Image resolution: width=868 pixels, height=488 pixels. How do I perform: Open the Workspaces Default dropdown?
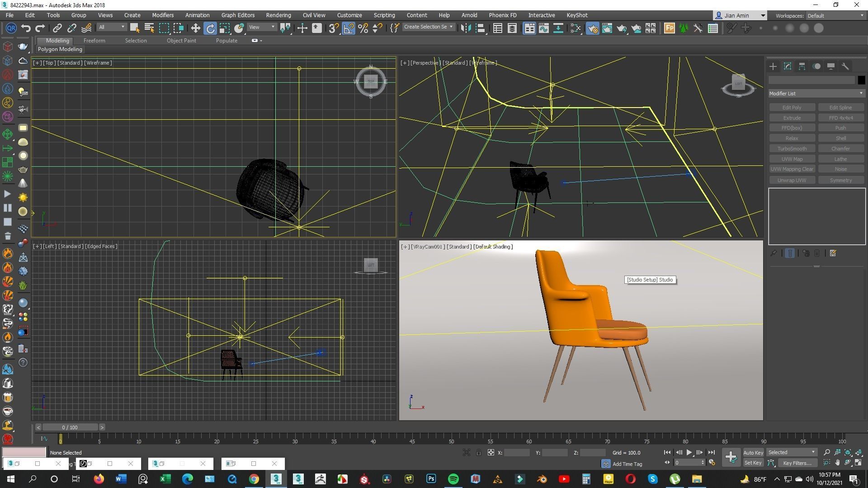tap(835, 15)
